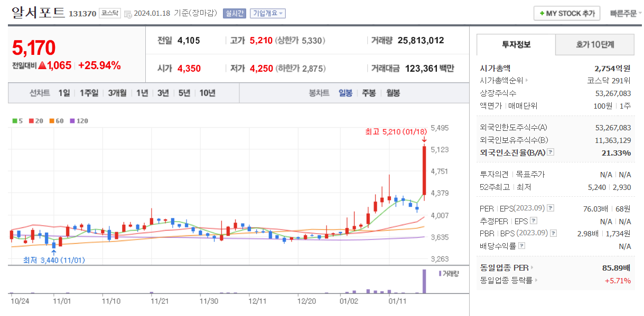The width and height of the screenshot is (644, 316).
Task: Switch candle chart to 일봉
Action: [x=346, y=93]
